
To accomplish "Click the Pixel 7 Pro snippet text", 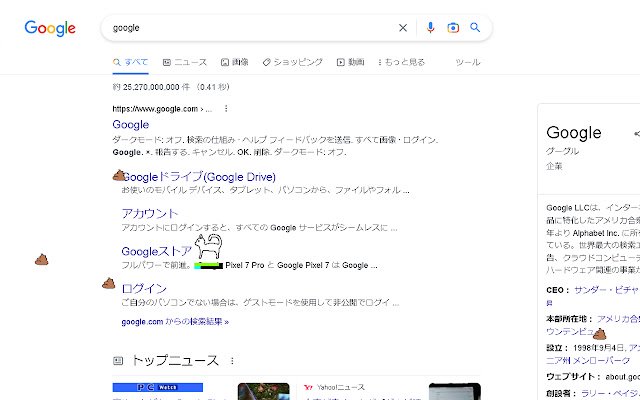I will point(244,265).
